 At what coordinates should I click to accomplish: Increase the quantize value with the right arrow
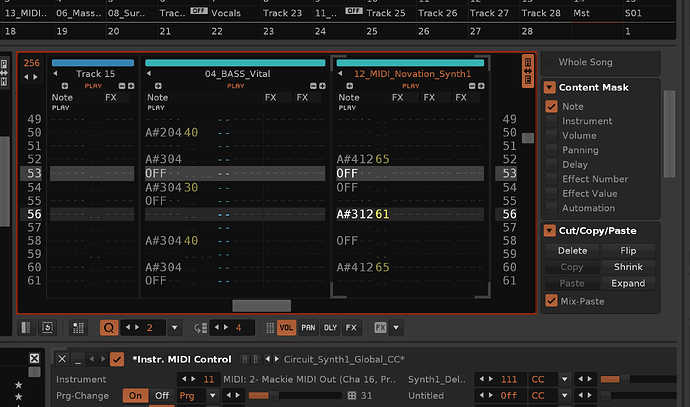(137, 327)
